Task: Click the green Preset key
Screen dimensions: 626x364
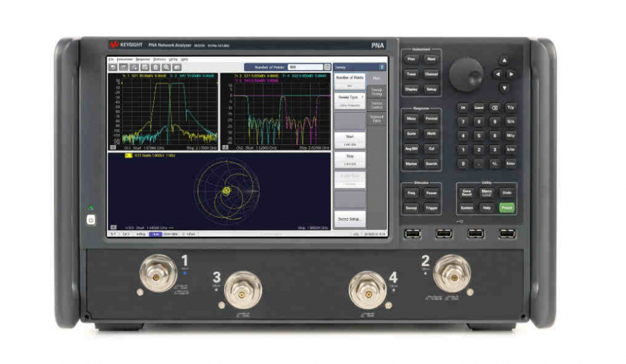Action: tap(506, 208)
